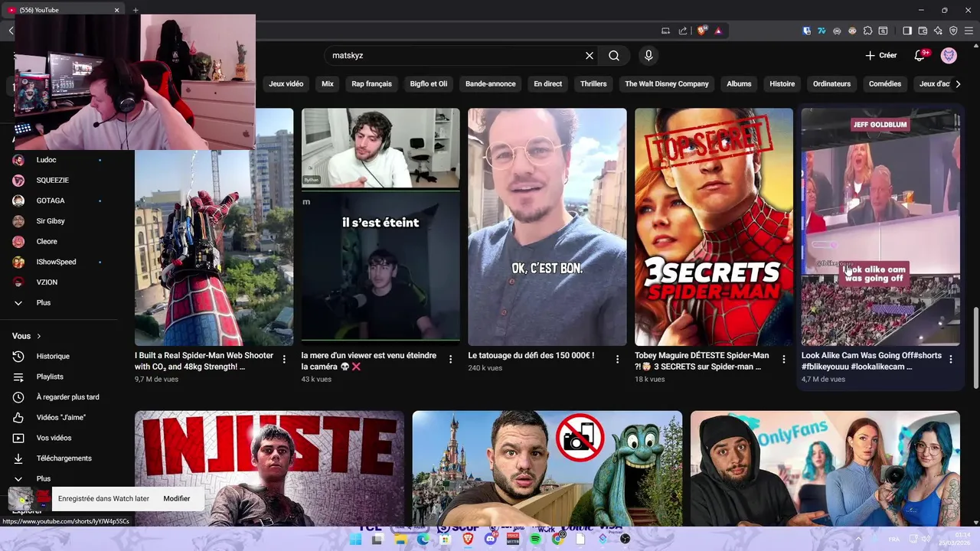Expand the Vous section chevron
Screen dimensions: 980x551
39,336
